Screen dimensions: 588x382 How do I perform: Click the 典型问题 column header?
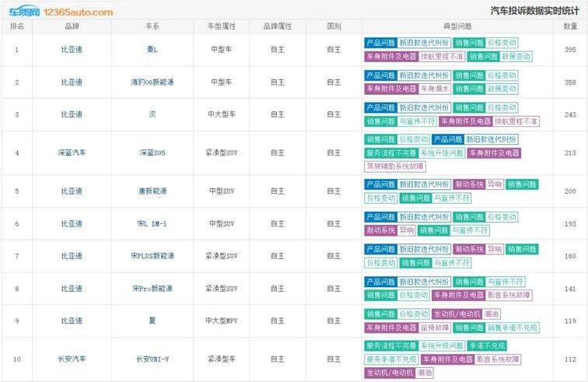pos(457,26)
